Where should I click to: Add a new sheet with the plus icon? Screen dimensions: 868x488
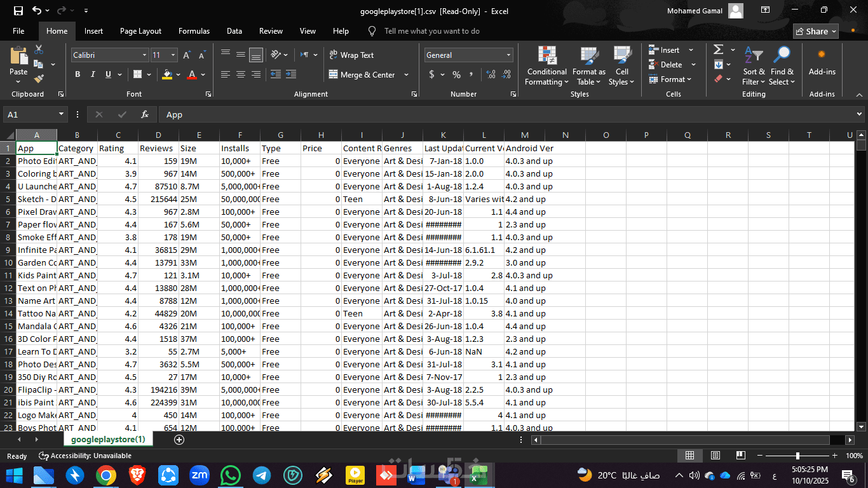(179, 439)
